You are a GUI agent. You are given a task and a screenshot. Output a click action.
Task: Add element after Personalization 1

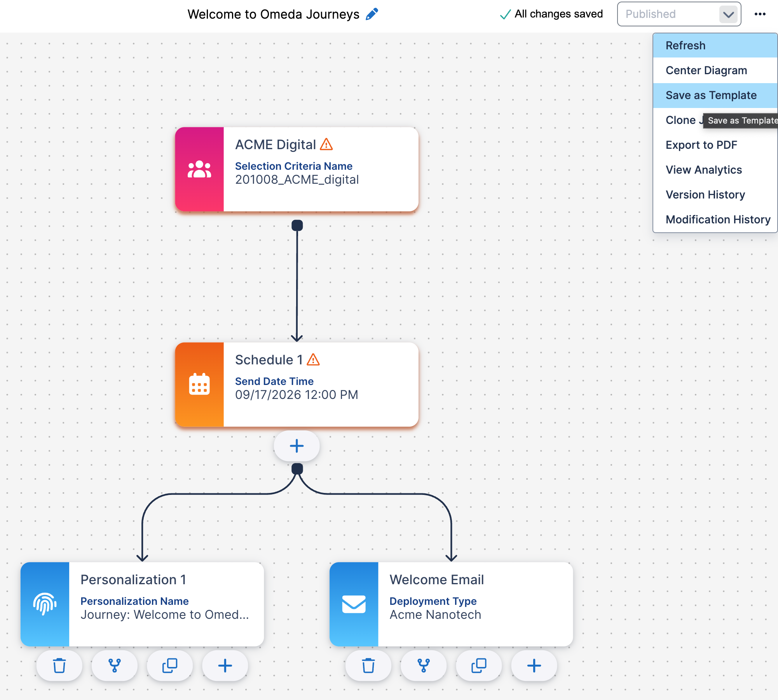[x=225, y=666]
